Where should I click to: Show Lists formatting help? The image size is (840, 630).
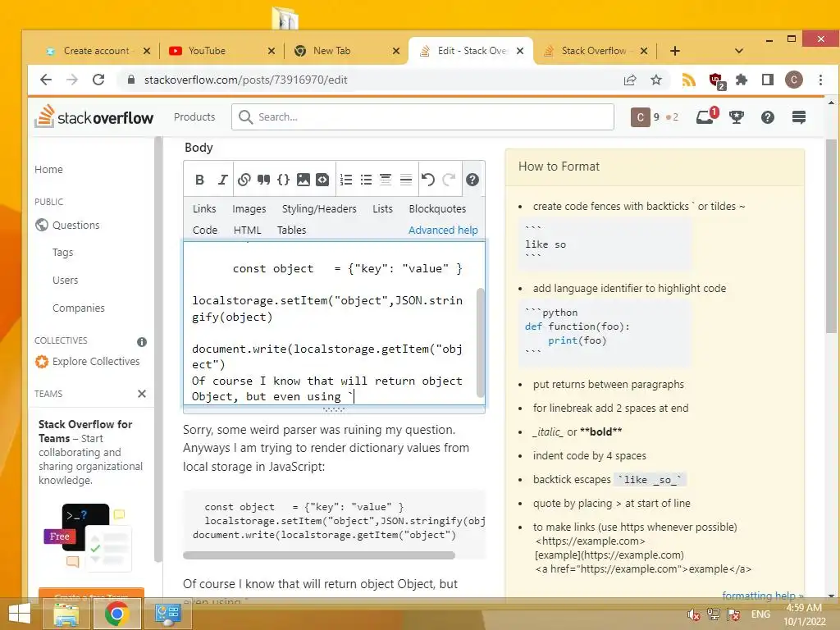tap(382, 209)
